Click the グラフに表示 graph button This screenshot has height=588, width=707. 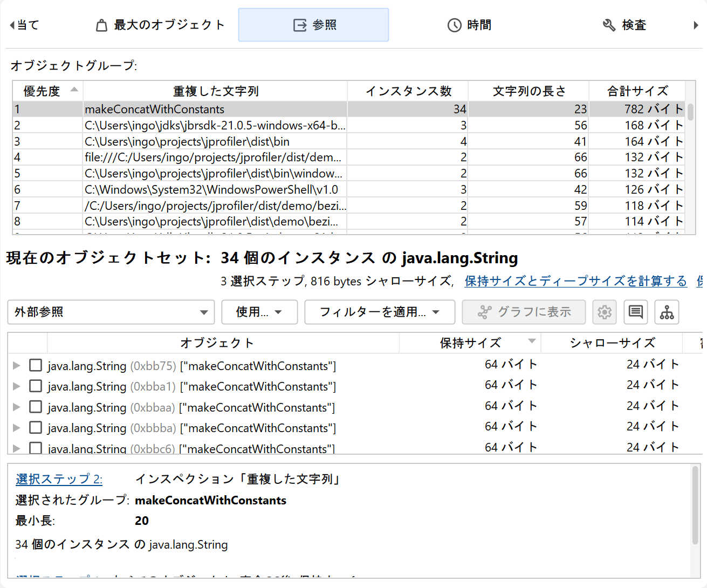[524, 312]
